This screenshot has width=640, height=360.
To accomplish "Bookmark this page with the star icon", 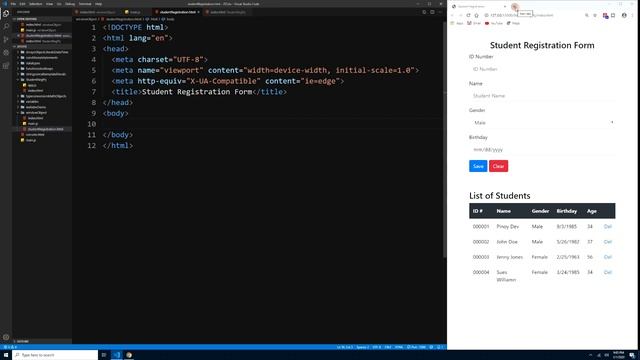I will coord(595,16).
